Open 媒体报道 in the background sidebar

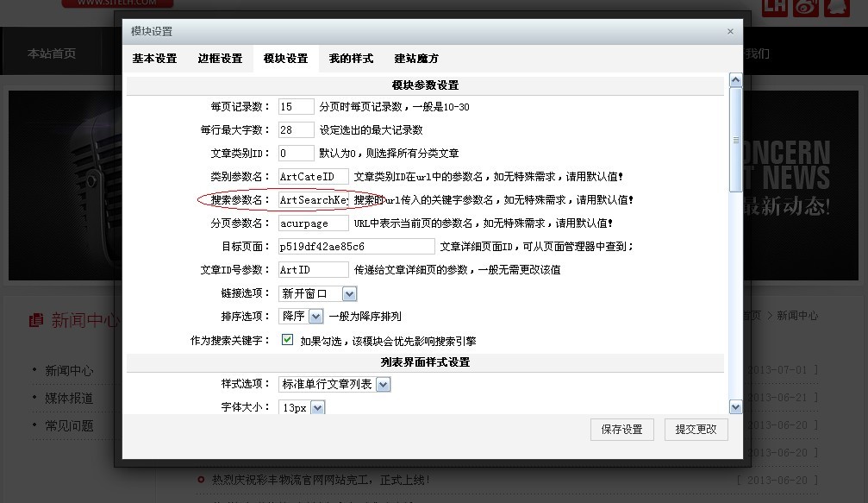coord(69,399)
